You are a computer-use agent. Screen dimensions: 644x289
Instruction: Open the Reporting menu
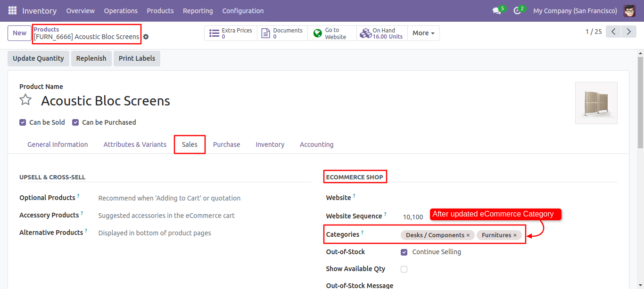tap(198, 10)
